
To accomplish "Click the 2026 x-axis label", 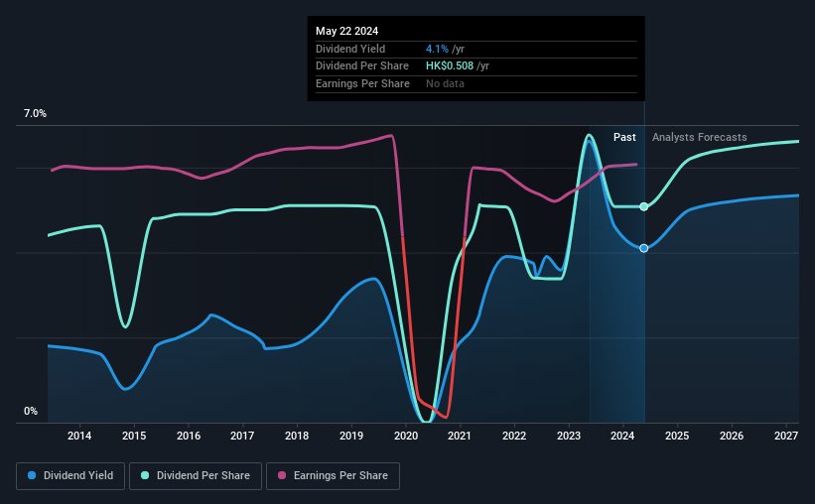I will [x=732, y=436].
